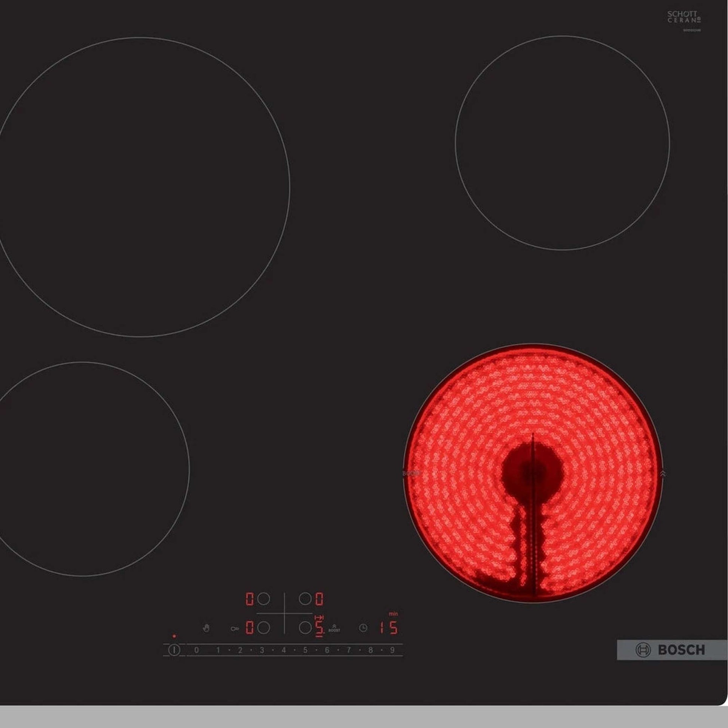Image resolution: width=728 pixels, height=728 pixels.
Task: Touch the glowing red front-right cooking zone
Action: [533, 474]
